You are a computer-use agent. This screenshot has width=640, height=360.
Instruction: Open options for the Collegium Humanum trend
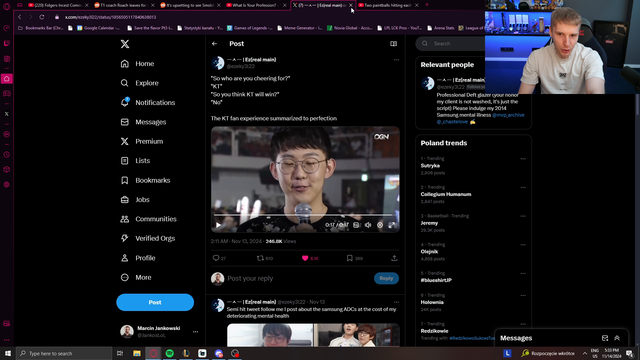tap(523, 188)
